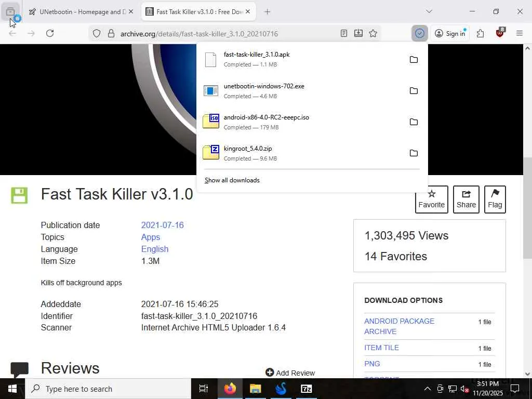Click the Share button
Viewport: 532px width, 399px height.
click(466, 199)
